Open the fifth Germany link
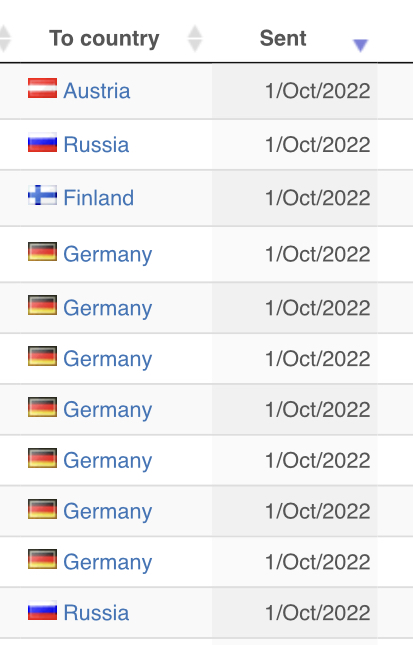This screenshot has height=645, width=413. (x=108, y=460)
